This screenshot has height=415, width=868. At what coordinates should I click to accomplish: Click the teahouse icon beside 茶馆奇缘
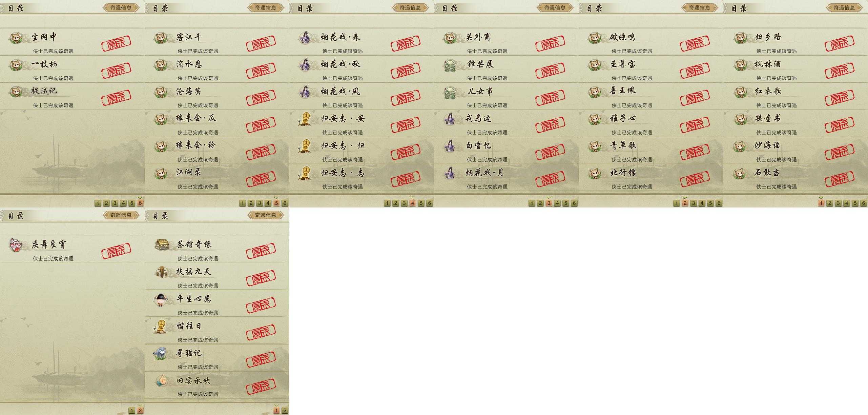tap(162, 244)
